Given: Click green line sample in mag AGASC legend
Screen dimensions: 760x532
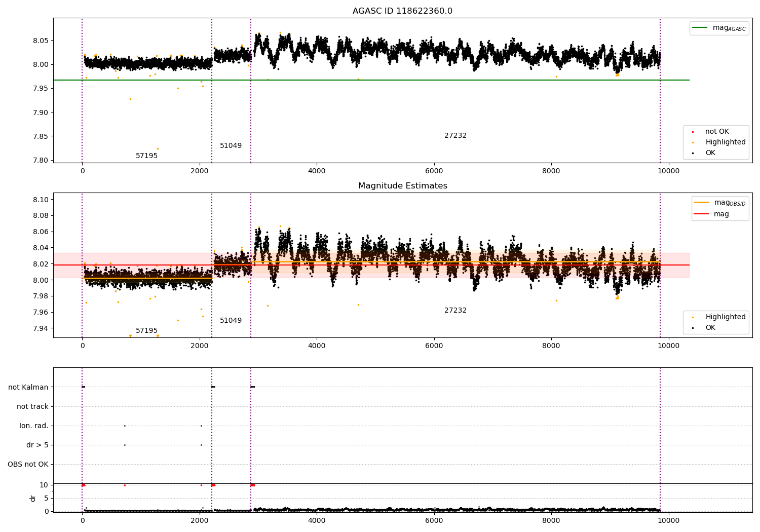Looking at the screenshot, I should (700, 28).
